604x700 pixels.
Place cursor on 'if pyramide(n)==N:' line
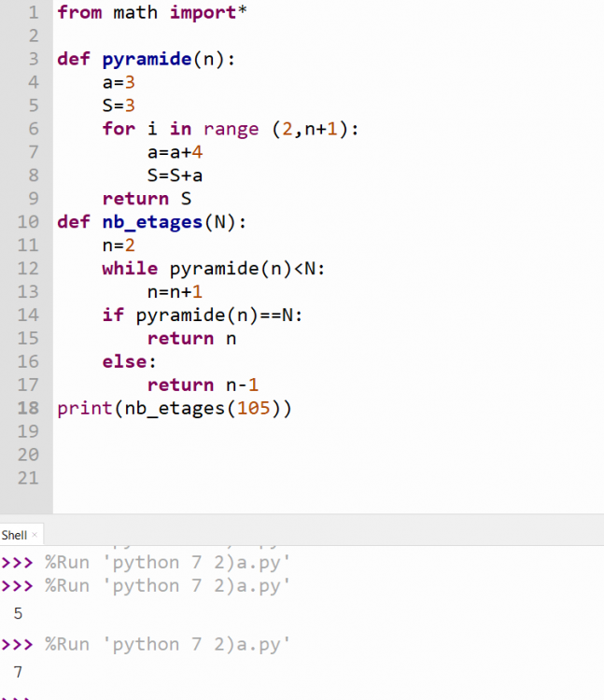(202, 315)
